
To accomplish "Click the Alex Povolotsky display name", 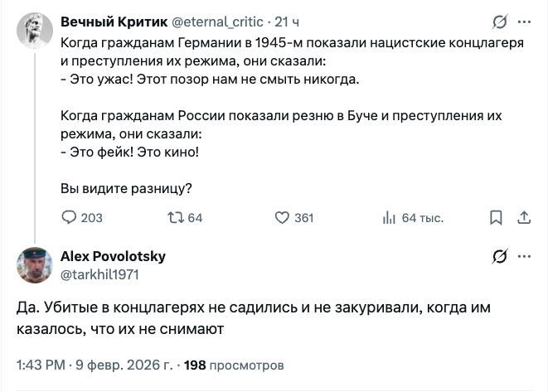I will point(113,256).
